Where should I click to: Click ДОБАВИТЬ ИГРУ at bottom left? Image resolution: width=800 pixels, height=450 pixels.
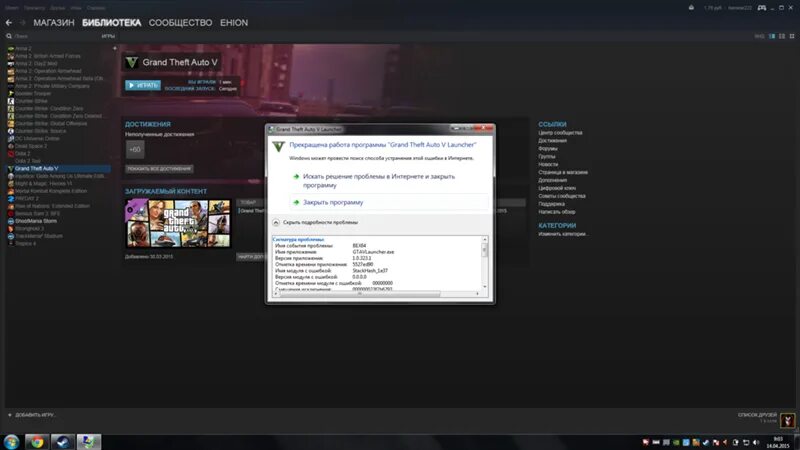point(32,415)
